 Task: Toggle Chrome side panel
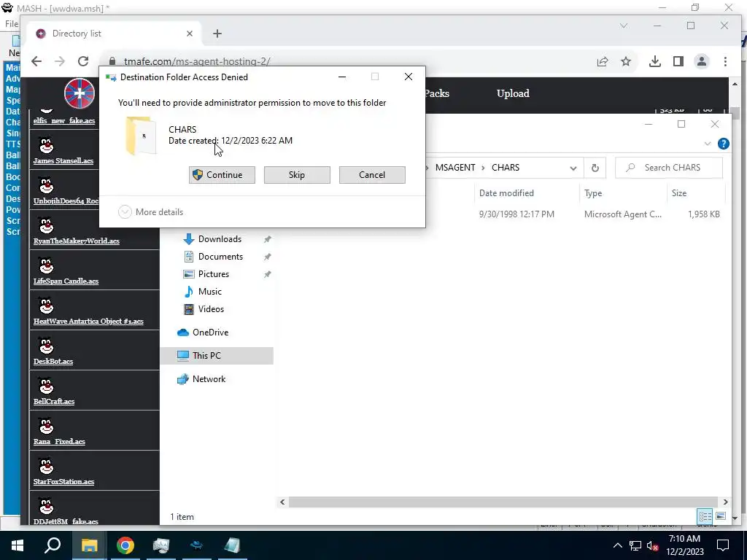coord(678,61)
